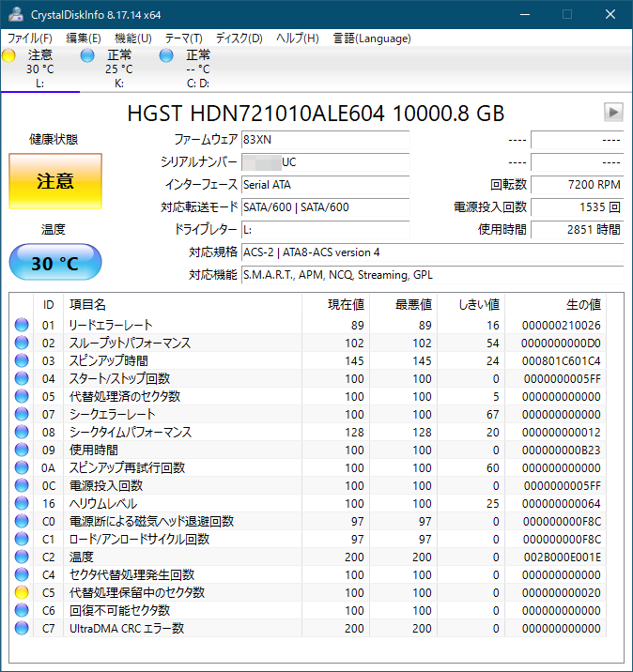Screen dimensions: 633x672
Task: Click the 使用時間 field 2851 時間
Action: click(578, 230)
